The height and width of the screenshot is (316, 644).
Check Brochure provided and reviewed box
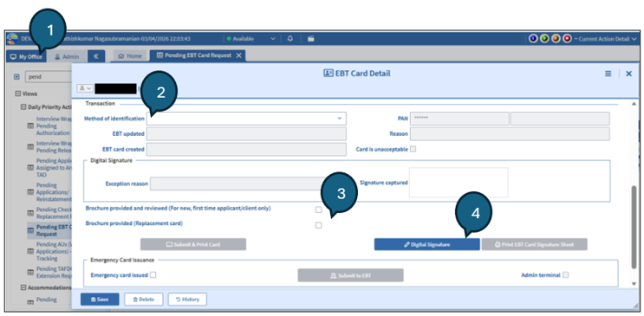(318, 210)
